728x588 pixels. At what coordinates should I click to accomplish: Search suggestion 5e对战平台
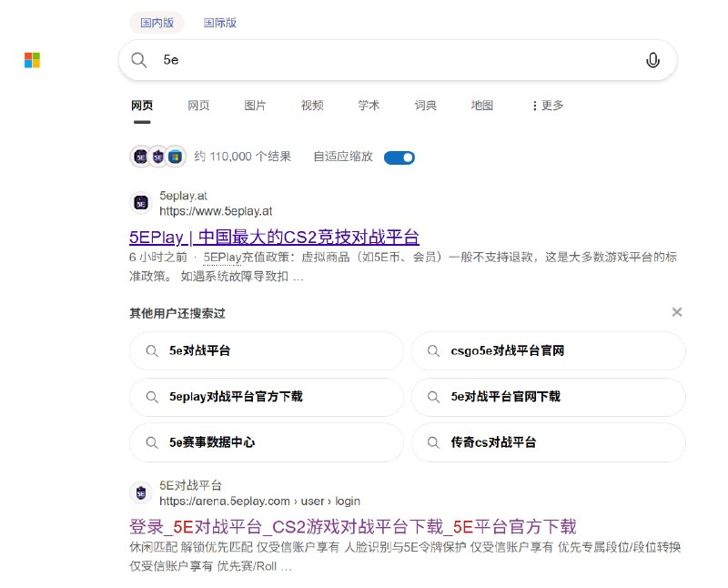(267, 350)
